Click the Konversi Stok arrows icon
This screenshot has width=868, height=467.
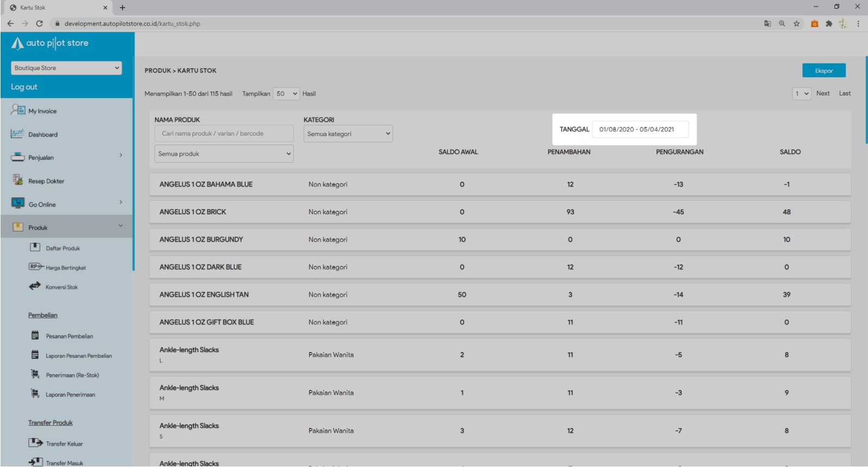point(35,286)
